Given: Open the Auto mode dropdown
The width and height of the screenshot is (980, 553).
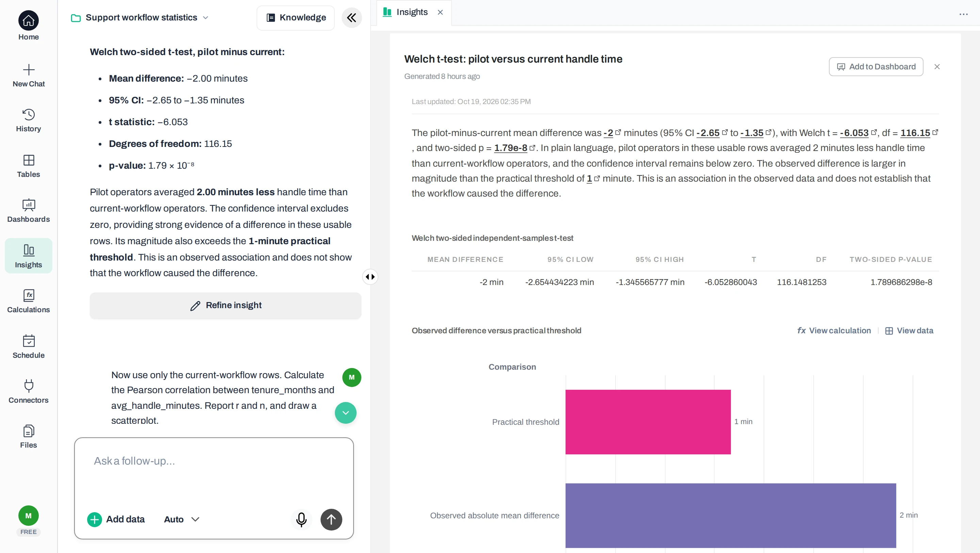Looking at the screenshot, I should click(x=181, y=519).
